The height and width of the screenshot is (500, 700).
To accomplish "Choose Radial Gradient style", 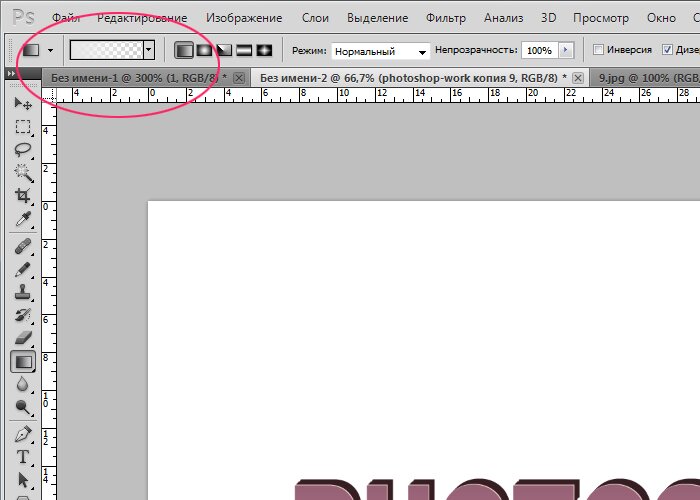I will click(204, 50).
